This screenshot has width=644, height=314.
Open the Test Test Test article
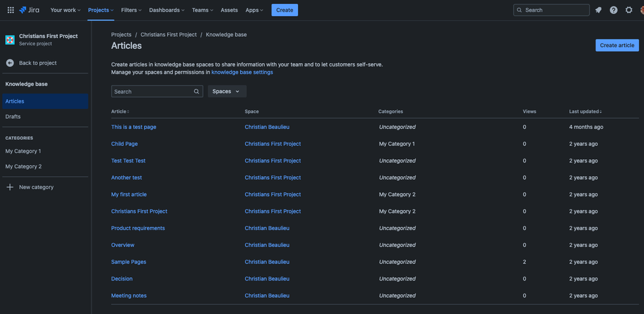128,161
